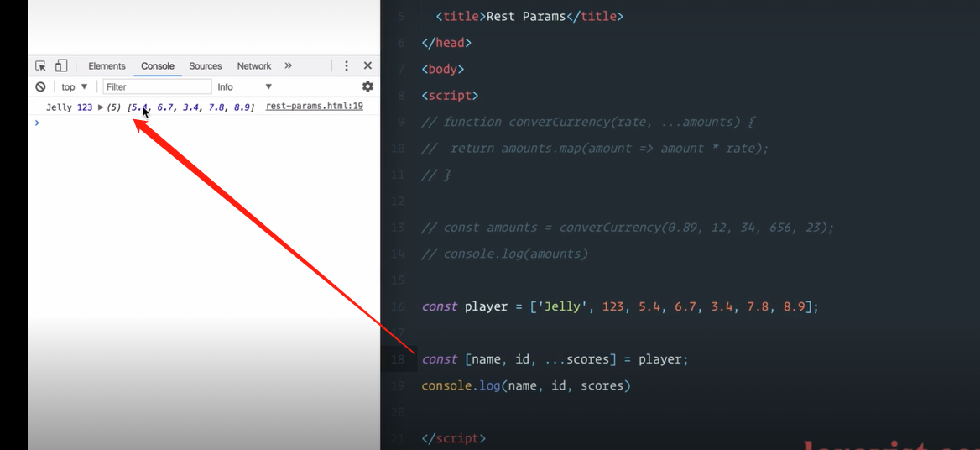Open the Network tab
The height and width of the screenshot is (450, 980).
253,65
